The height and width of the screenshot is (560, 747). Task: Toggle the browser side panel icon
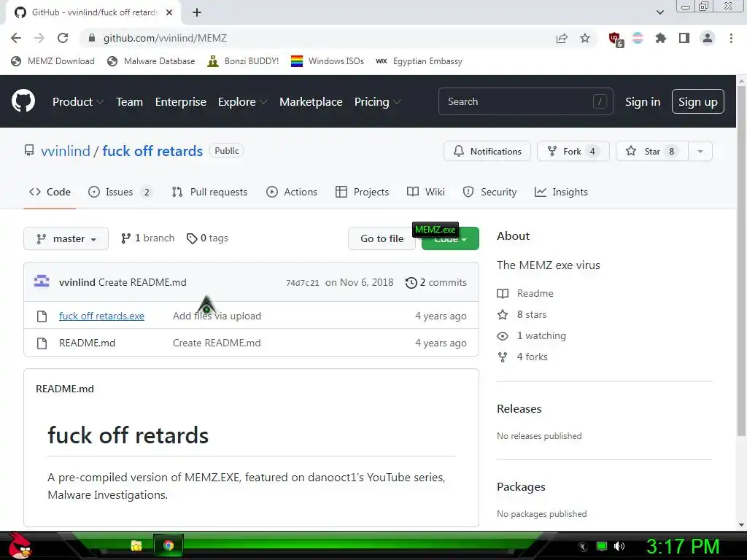[684, 38]
